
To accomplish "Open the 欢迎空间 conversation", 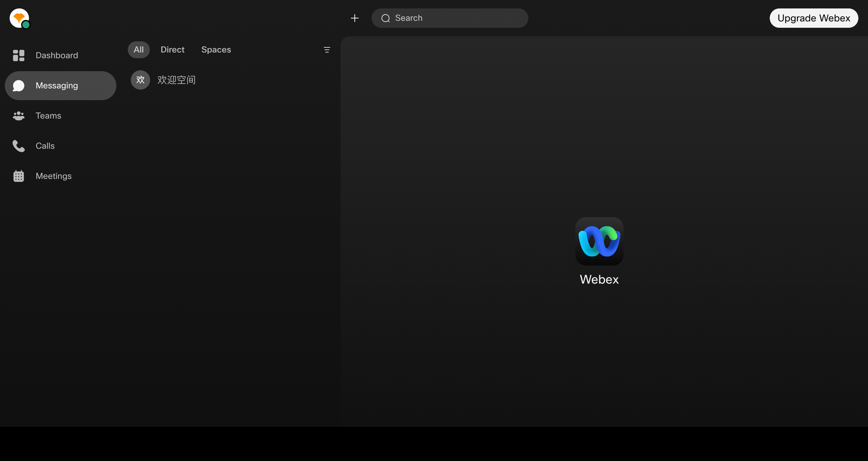I will click(231, 80).
